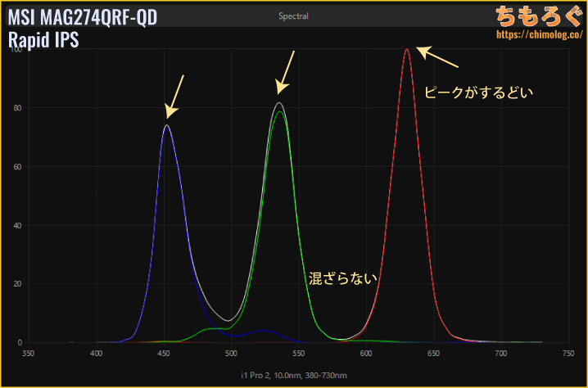Viewport: 588px width, 388px height.
Task: Click the green spectral curve peak
Action: [279, 111]
